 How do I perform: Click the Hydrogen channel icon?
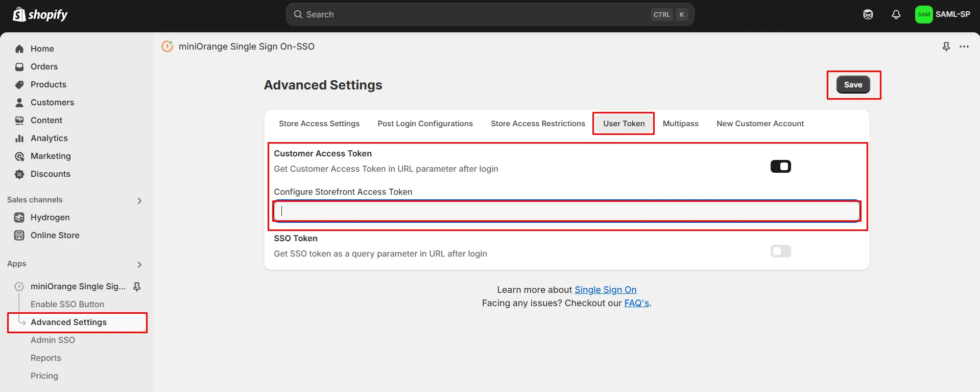point(19,217)
